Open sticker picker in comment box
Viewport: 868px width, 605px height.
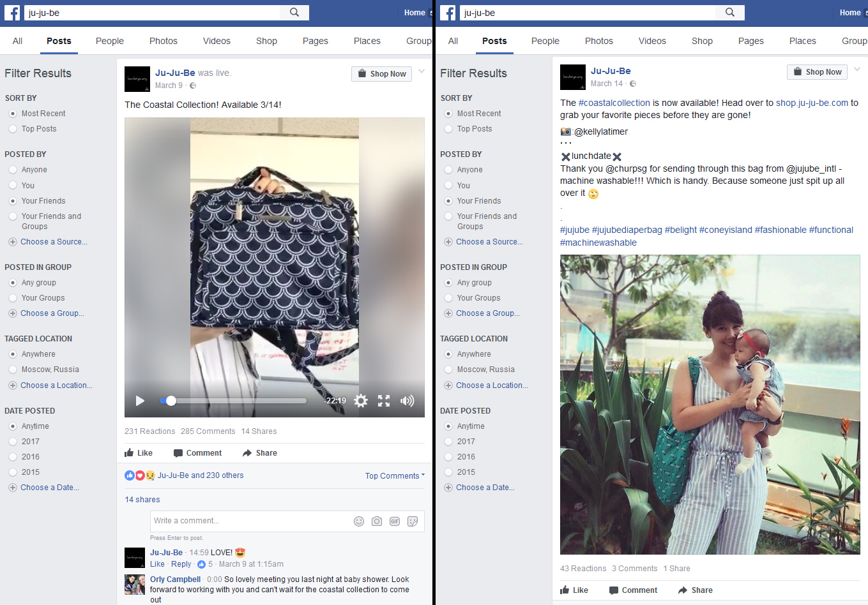pyautogui.click(x=413, y=521)
